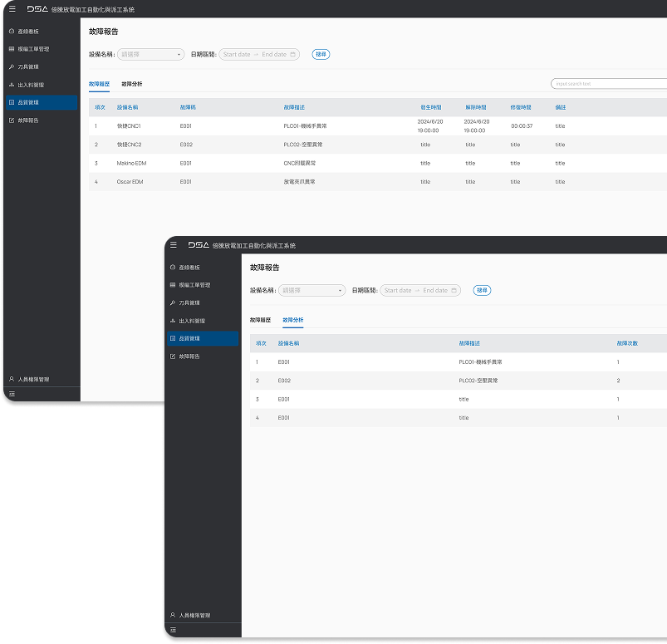
Task: Switch to 故障分析 tab in back window
Action: [131, 84]
